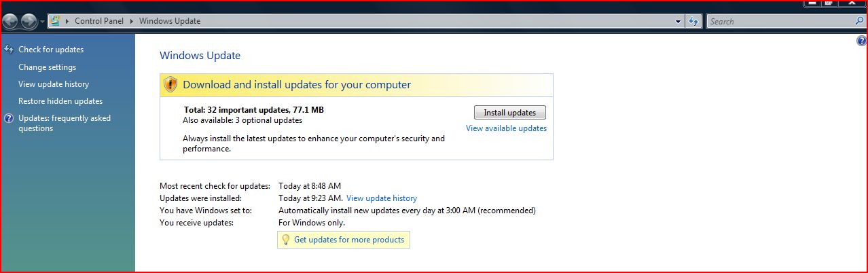Click the magnifier icon in Search box
The image size is (868, 273).
tap(859, 21)
